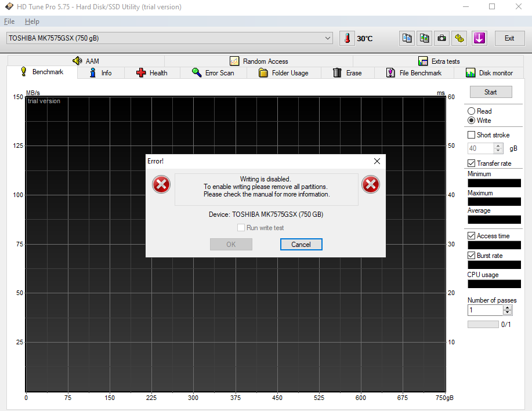Click the CPU usage value box
This screenshot has height=411, width=532.
coord(494,284)
